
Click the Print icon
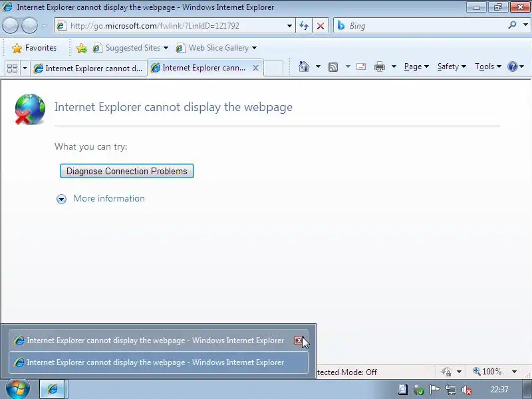click(x=380, y=66)
